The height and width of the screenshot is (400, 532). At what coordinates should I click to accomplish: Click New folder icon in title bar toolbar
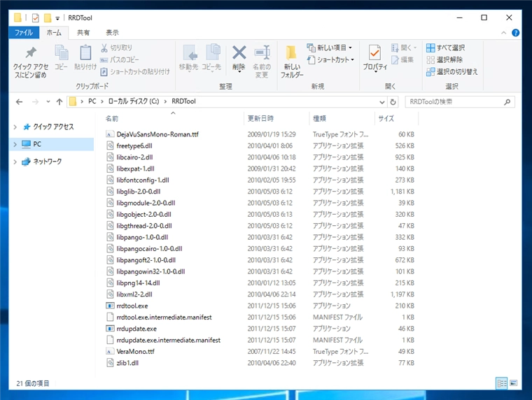(48, 17)
